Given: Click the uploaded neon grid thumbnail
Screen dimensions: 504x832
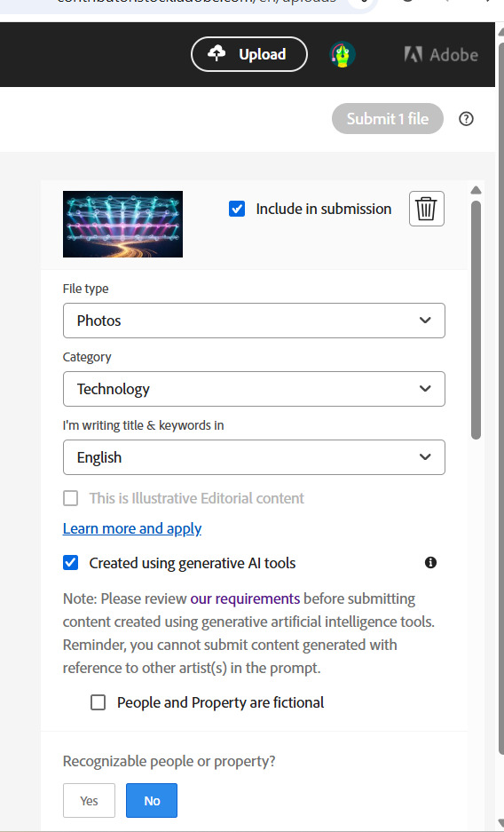Looking at the screenshot, I should pos(123,225).
